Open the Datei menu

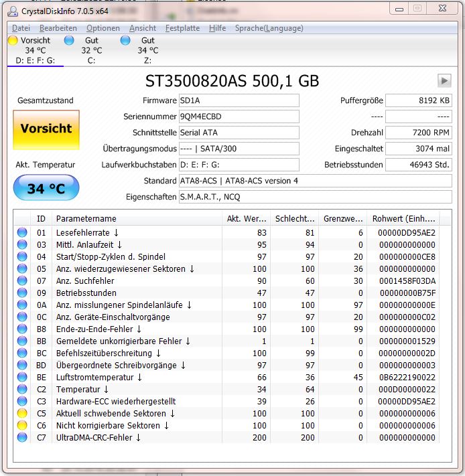pyautogui.click(x=21, y=28)
